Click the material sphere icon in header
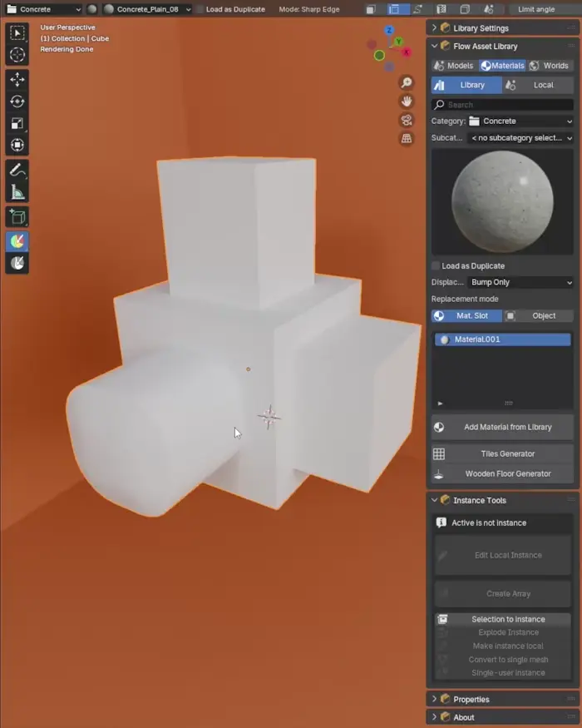 [92, 9]
